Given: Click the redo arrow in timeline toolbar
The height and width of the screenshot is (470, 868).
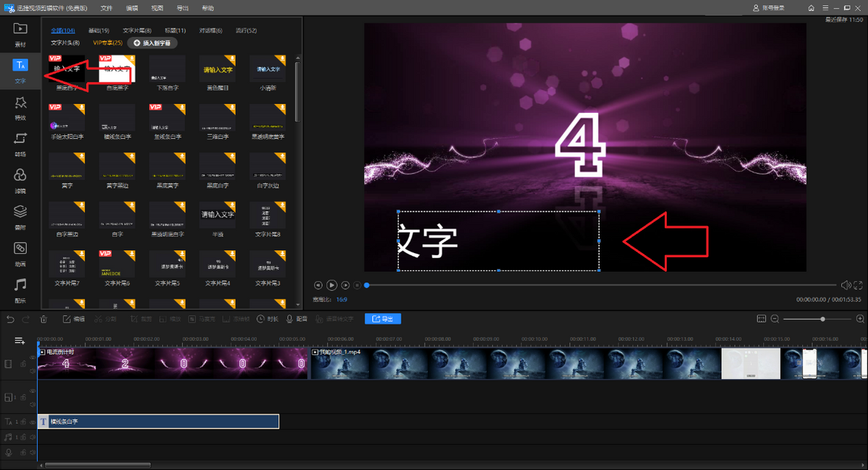Looking at the screenshot, I should (27, 319).
